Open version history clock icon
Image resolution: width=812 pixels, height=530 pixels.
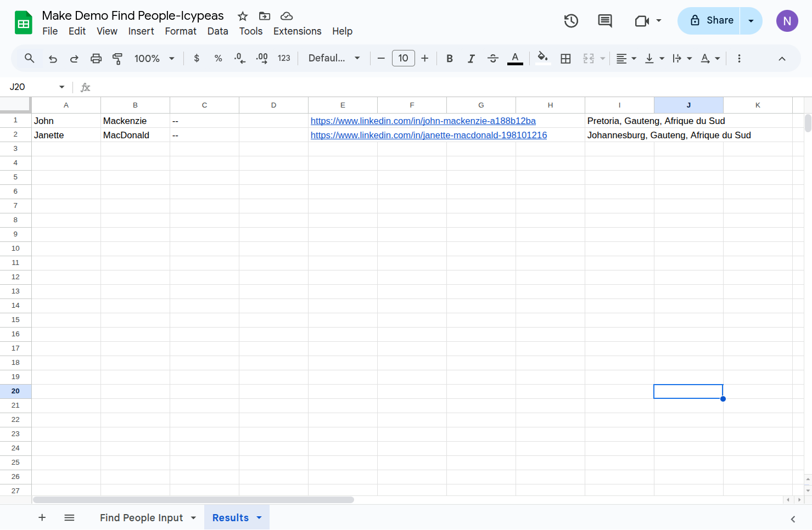tap(571, 21)
